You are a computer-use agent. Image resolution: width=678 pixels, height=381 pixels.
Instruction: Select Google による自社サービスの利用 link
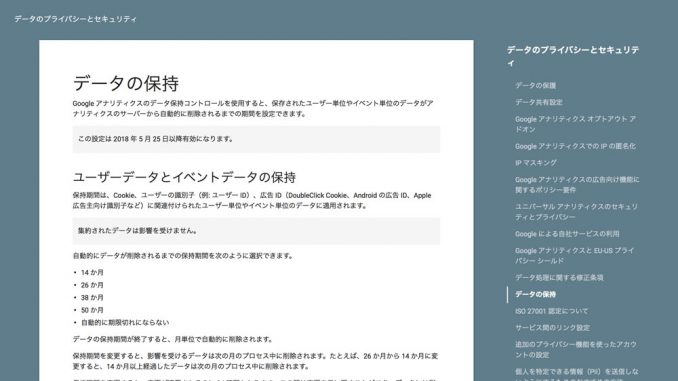pyautogui.click(x=567, y=234)
